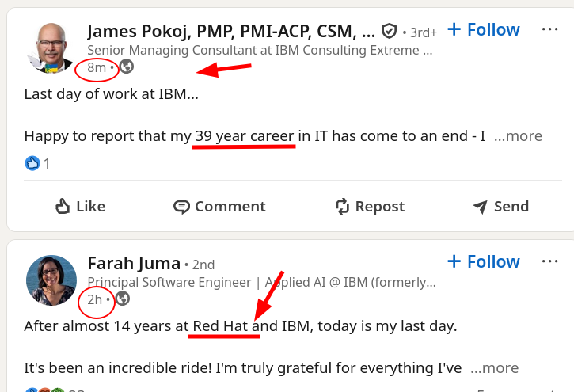Click the like reaction icon showing 1

tap(32, 164)
